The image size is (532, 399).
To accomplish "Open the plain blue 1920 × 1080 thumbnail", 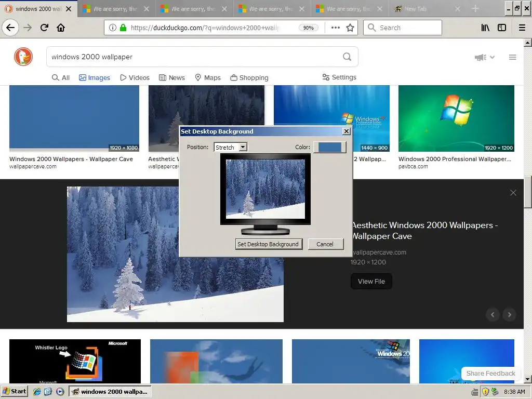I will 74,118.
